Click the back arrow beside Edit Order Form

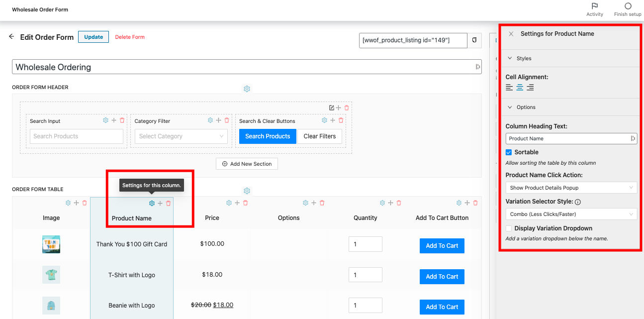click(11, 37)
